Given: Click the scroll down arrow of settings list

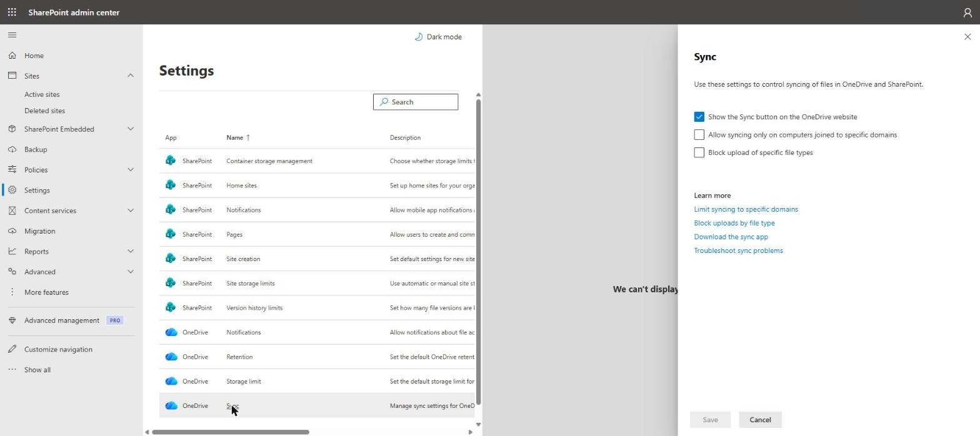Looking at the screenshot, I should (478, 424).
